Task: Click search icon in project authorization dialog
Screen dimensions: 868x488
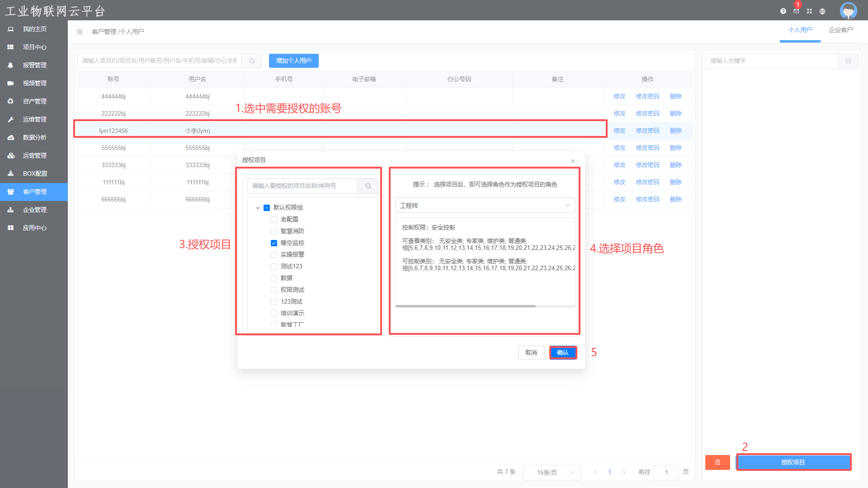Action: [x=368, y=186]
